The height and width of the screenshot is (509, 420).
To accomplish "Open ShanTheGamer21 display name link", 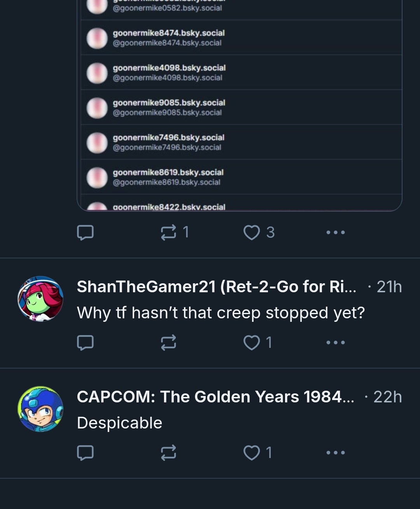I will 216,287.
